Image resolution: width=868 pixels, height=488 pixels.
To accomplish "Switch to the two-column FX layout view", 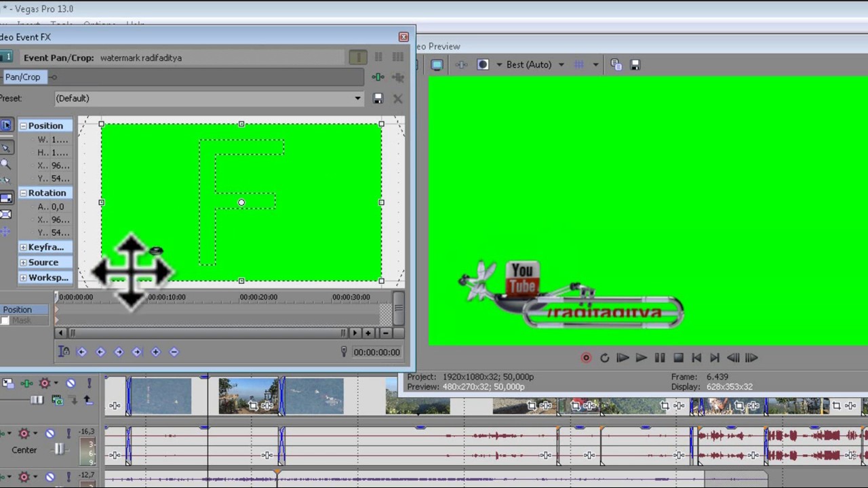I will pyautogui.click(x=378, y=58).
